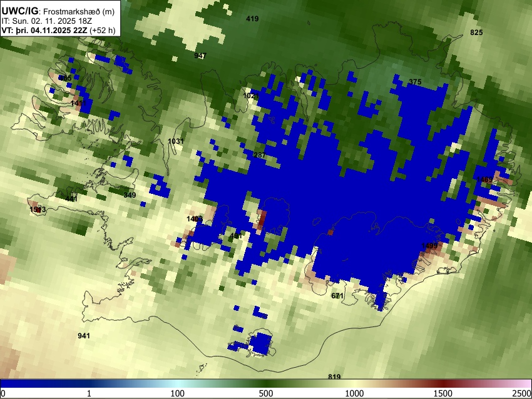The image size is (532, 399).
Task: Select the 1469 value label
Action: tap(484, 179)
